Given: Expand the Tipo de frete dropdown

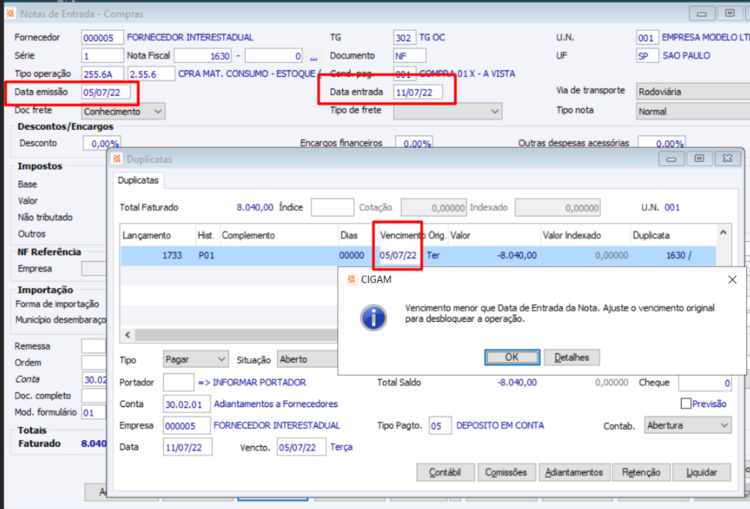Looking at the screenshot, I should point(448,111).
